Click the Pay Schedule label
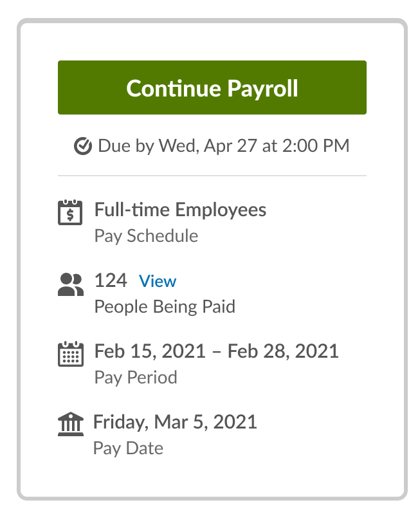420x516 pixels. coord(146,236)
